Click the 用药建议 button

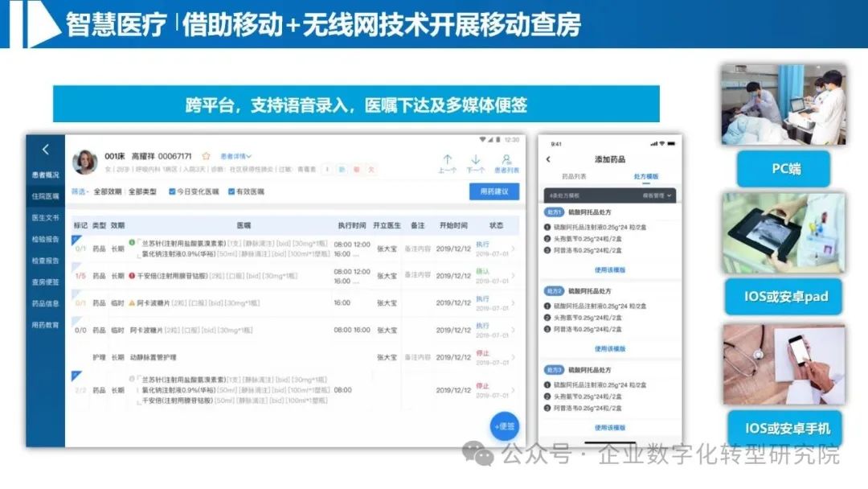click(x=493, y=190)
